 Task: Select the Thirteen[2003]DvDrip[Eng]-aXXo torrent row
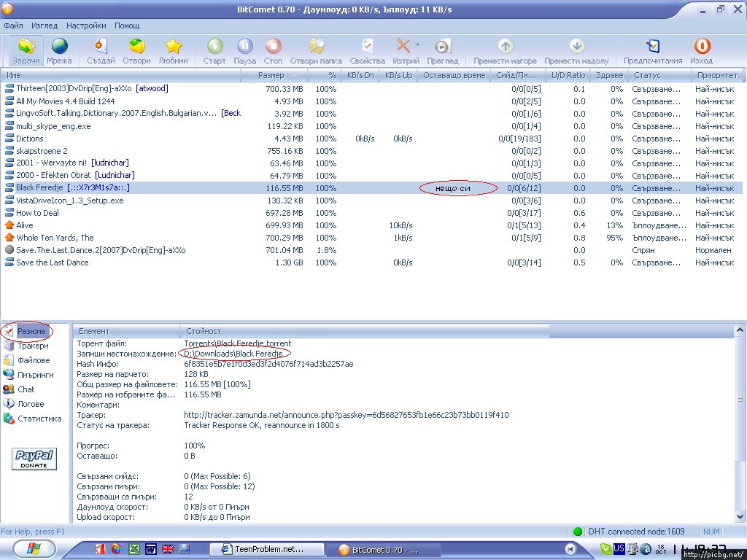[x=371, y=88]
